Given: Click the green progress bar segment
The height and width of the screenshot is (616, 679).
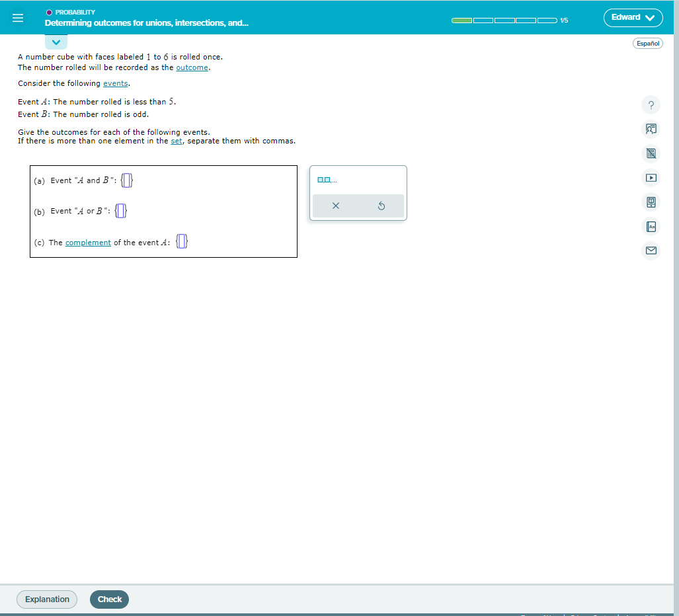Looking at the screenshot, I should coord(460,20).
